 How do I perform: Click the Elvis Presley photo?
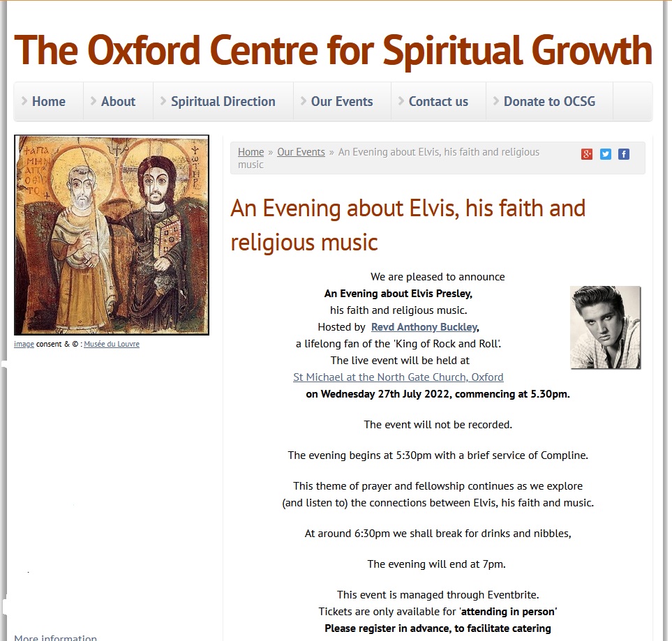(605, 327)
